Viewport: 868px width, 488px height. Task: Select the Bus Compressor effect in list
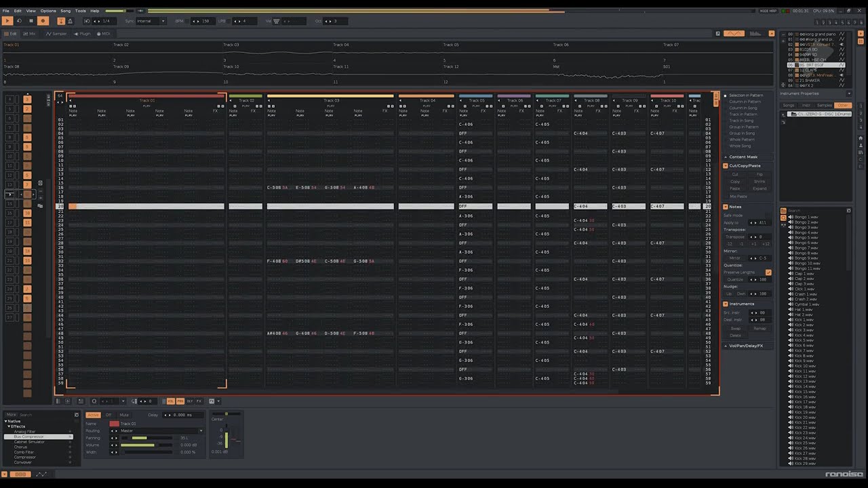pyautogui.click(x=28, y=437)
